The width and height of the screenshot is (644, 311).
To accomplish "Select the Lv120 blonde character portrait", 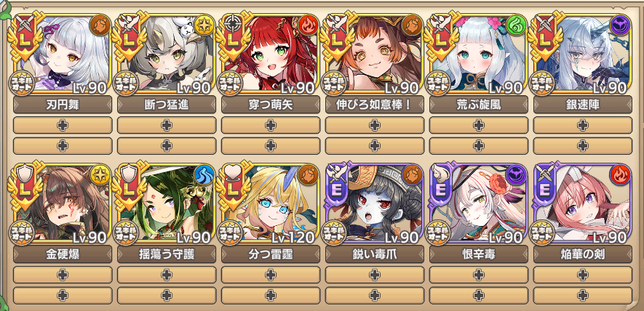I will 271,203.
